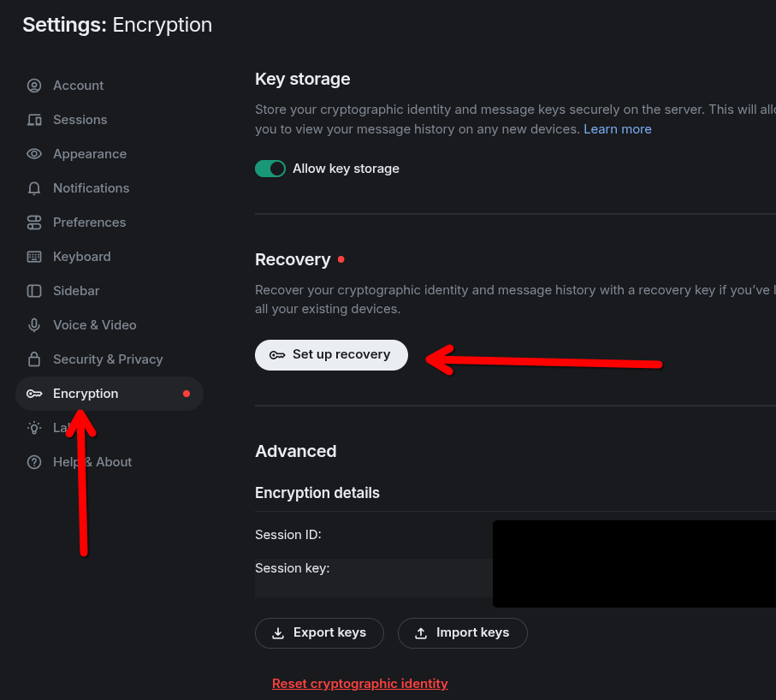This screenshot has width=776, height=700.
Task: Disable the Allow key storage toggle
Action: (270, 169)
